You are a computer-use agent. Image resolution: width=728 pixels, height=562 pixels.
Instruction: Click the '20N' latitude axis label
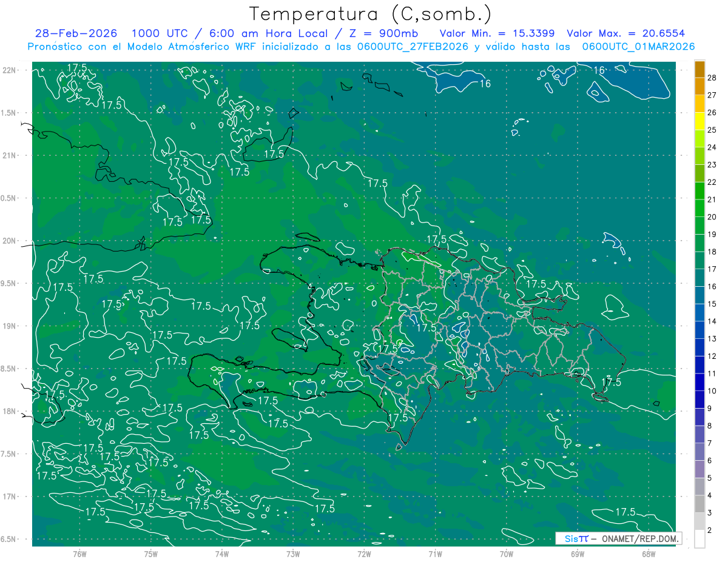point(8,241)
